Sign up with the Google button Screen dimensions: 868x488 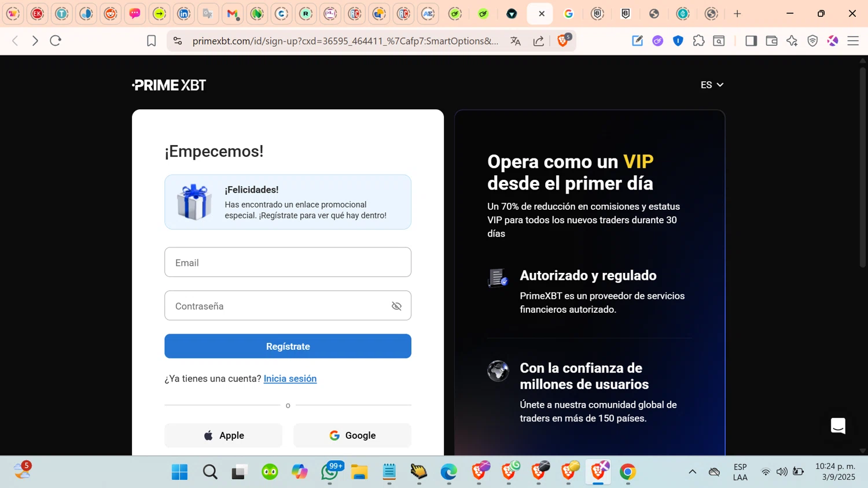(352, 435)
